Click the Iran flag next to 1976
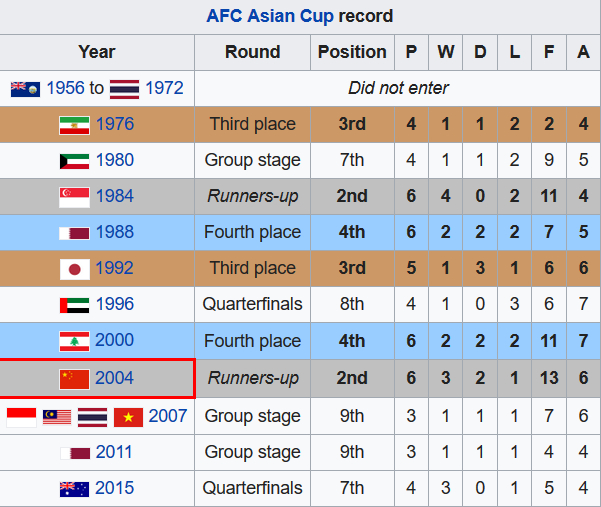The width and height of the screenshot is (601, 507). tap(73, 125)
